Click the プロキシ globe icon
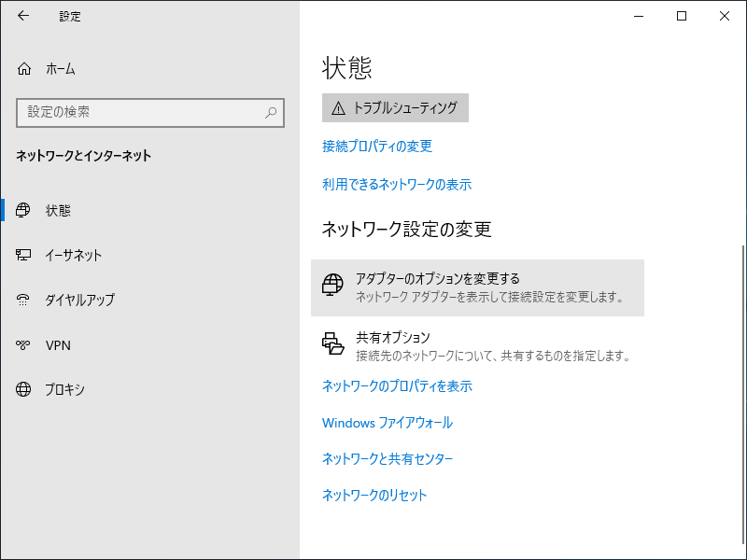 click(22, 389)
